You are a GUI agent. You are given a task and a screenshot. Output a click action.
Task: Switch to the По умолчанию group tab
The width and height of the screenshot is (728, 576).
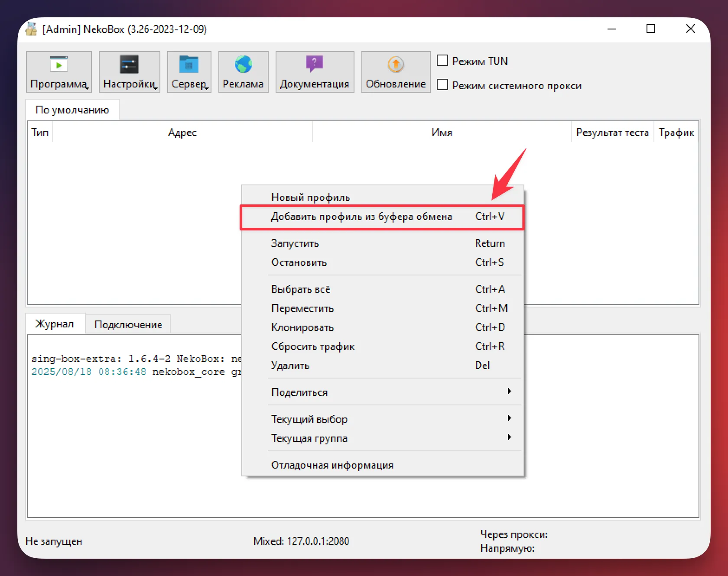[x=72, y=110]
